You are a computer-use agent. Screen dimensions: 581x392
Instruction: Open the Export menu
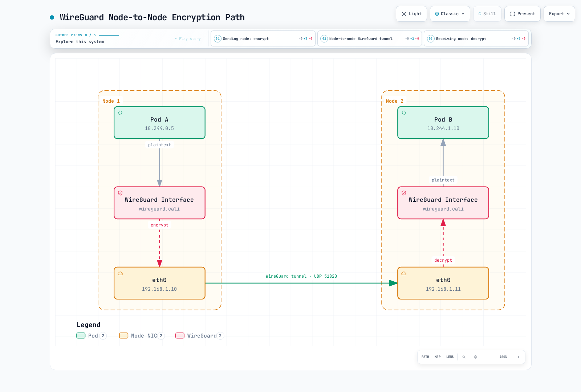pyautogui.click(x=559, y=14)
